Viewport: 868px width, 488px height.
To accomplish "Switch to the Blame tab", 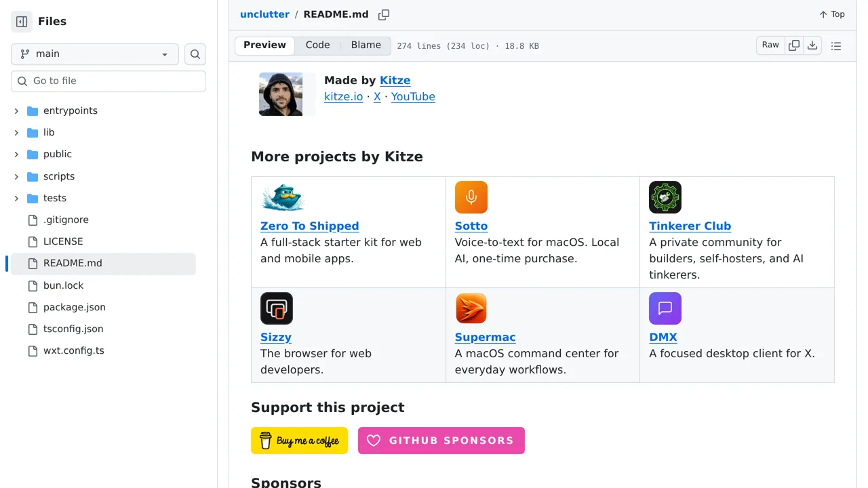I will [366, 45].
